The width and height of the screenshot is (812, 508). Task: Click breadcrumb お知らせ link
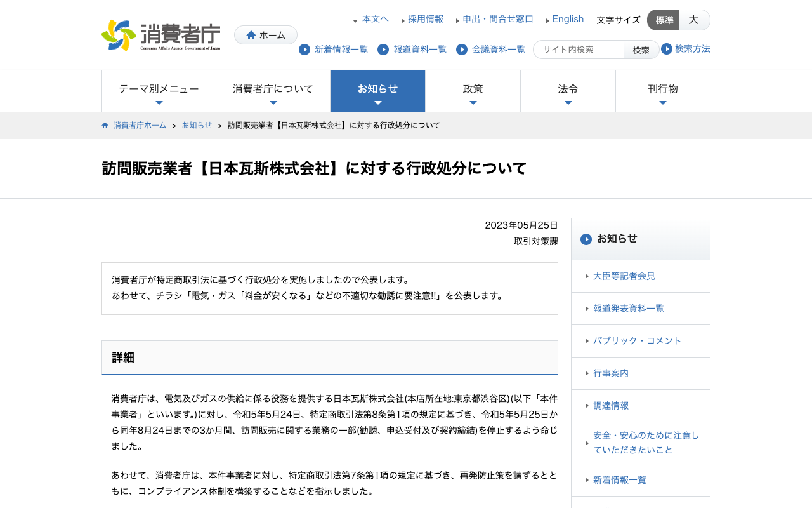[197, 125]
